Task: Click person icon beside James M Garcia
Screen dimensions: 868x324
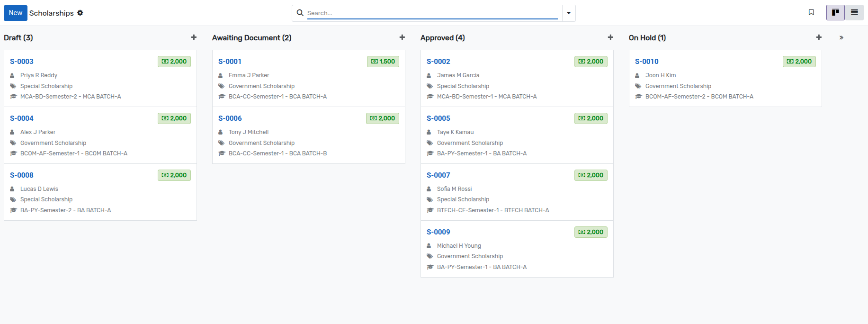Action: [x=429, y=75]
